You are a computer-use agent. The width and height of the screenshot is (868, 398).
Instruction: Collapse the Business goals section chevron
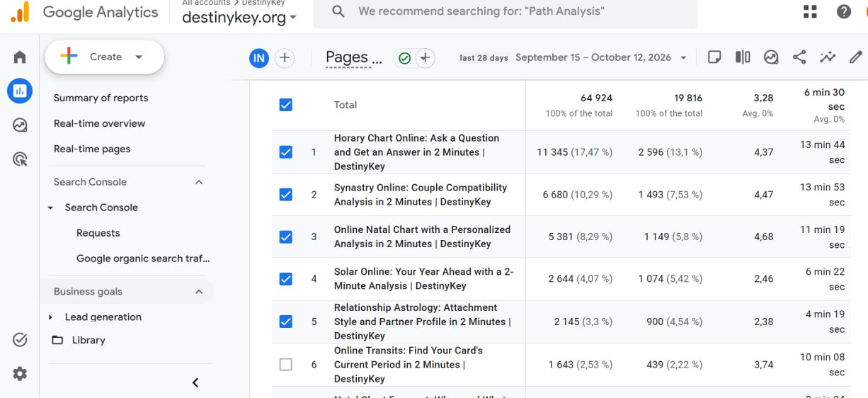[199, 292]
